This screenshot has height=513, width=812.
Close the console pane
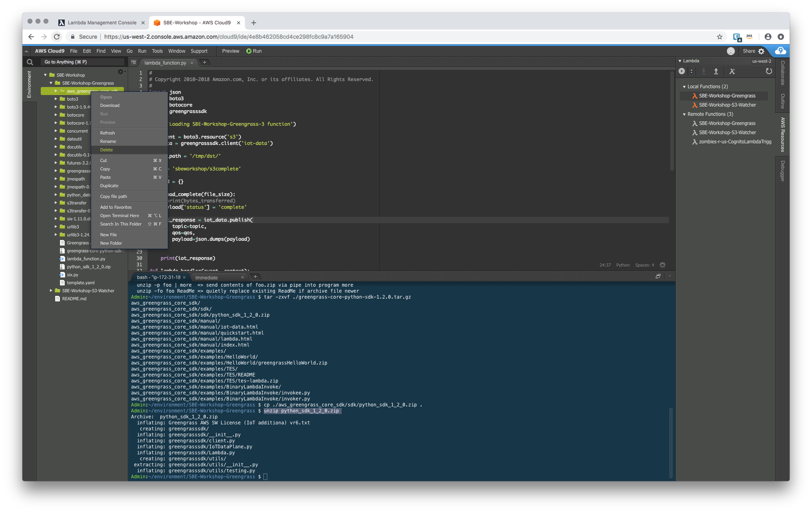click(x=670, y=277)
